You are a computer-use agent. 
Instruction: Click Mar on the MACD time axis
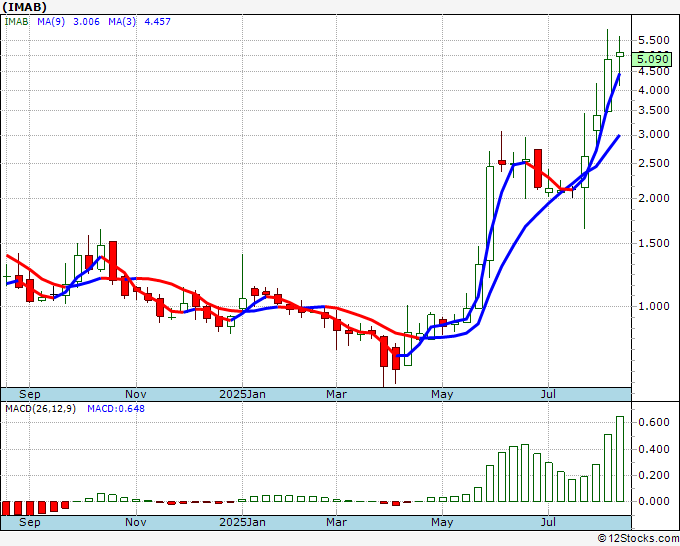point(337,522)
